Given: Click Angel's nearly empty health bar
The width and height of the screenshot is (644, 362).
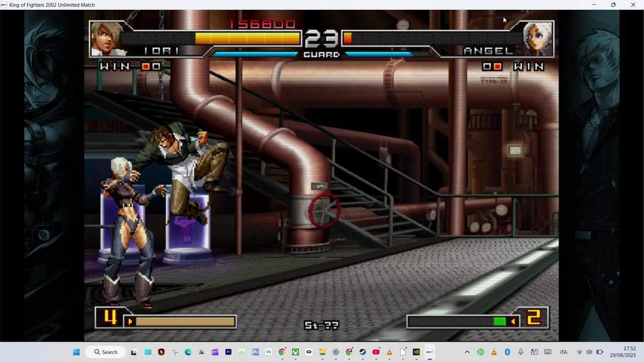Looking at the screenshot, I should pos(432,39).
